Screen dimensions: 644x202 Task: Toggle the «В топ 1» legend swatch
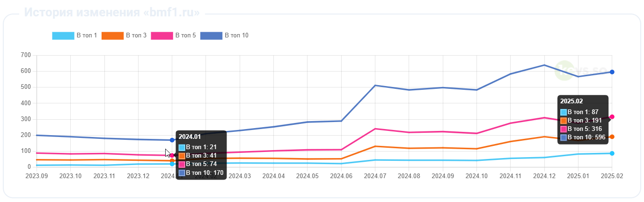point(63,36)
